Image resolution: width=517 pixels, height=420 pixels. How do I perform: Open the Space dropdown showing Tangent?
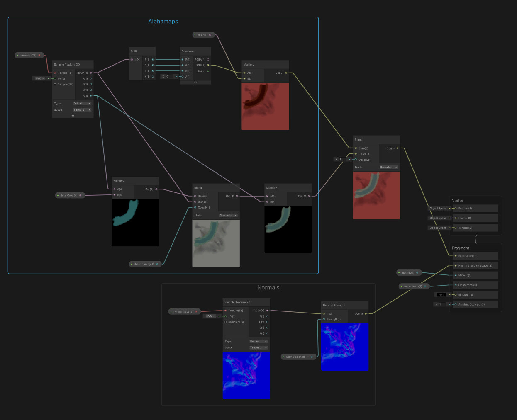pos(82,109)
